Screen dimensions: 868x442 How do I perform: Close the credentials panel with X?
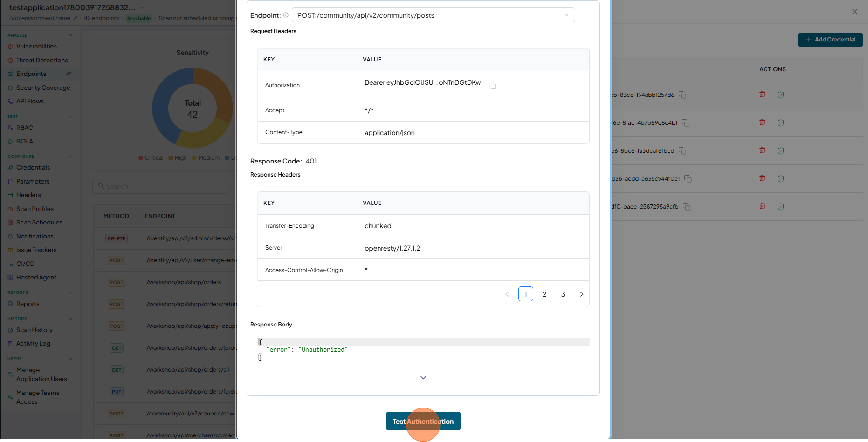tap(854, 12)
